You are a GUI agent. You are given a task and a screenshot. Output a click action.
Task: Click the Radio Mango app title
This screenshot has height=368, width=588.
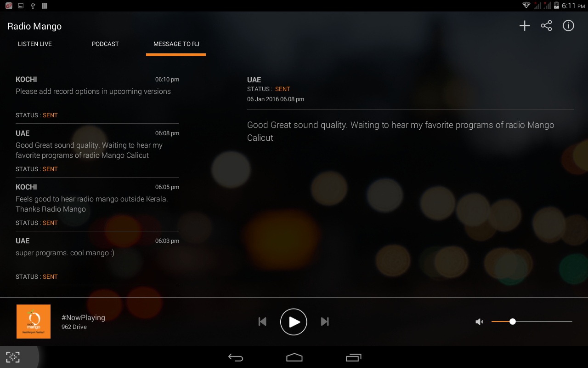[x=34, y=26]
